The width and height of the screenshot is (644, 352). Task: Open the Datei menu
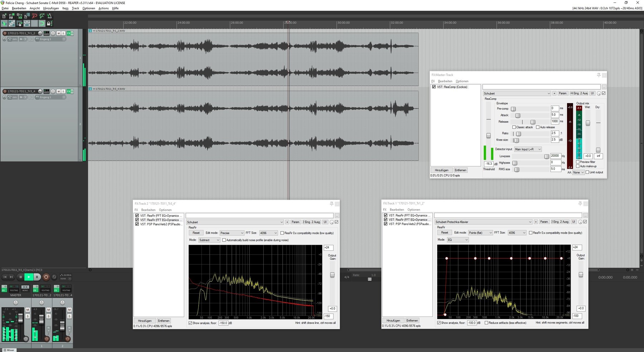pyautogui.click(x=5, y=8)
